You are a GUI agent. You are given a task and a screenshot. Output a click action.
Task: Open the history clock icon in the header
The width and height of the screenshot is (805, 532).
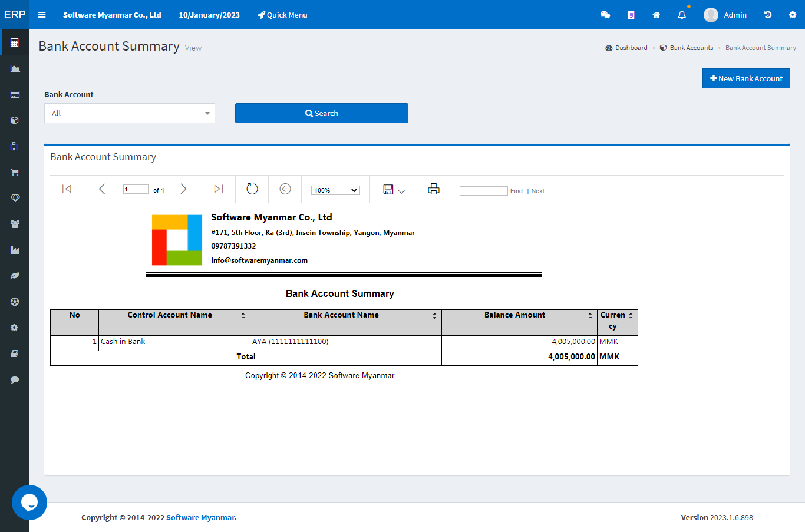coord(768,15)
